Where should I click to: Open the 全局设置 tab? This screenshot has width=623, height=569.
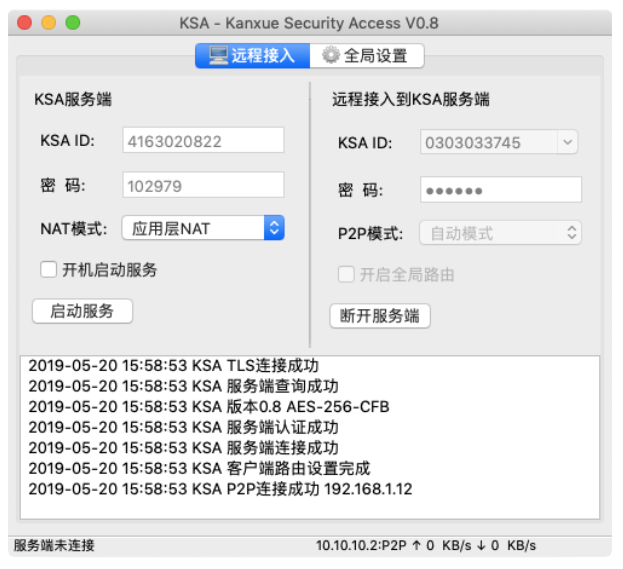click(x=367, y=56)
